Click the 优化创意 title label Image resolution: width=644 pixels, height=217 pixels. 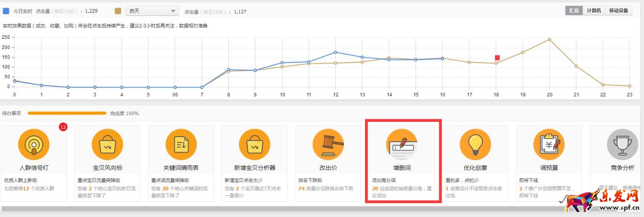coord(475,168)
